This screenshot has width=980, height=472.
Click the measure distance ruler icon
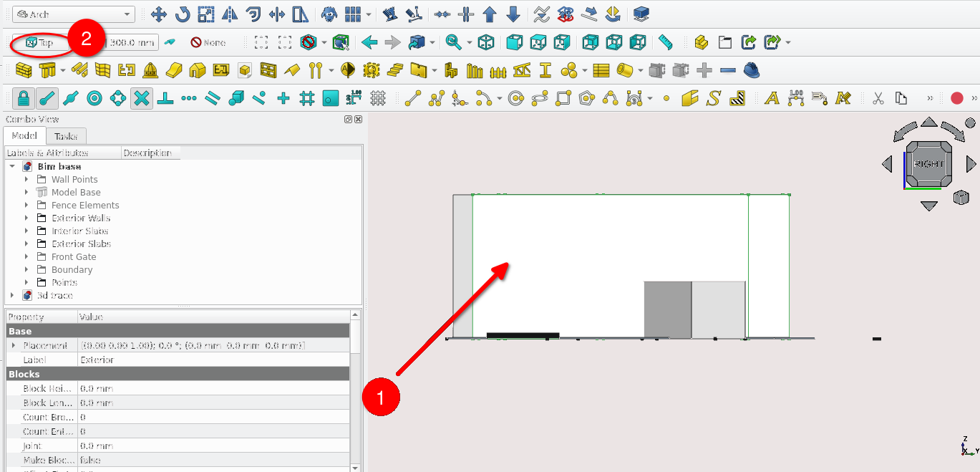pyautogui.click(x=666, y=43)
